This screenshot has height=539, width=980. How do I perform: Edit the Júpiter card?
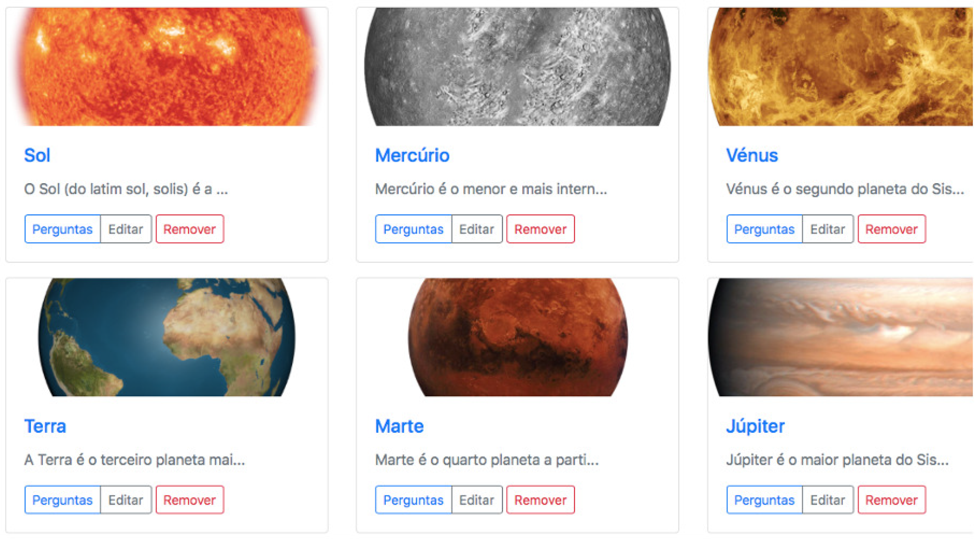coord(828,500)
